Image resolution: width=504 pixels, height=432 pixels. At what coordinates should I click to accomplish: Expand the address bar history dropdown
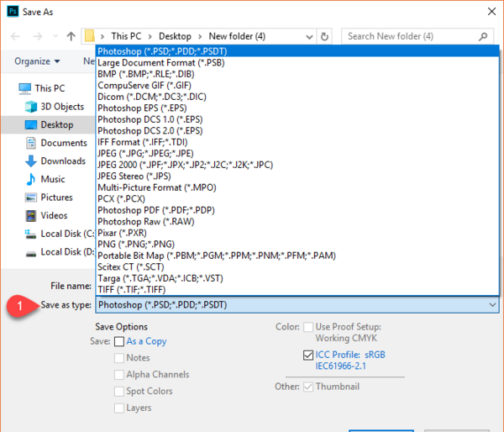pos(309,37)
